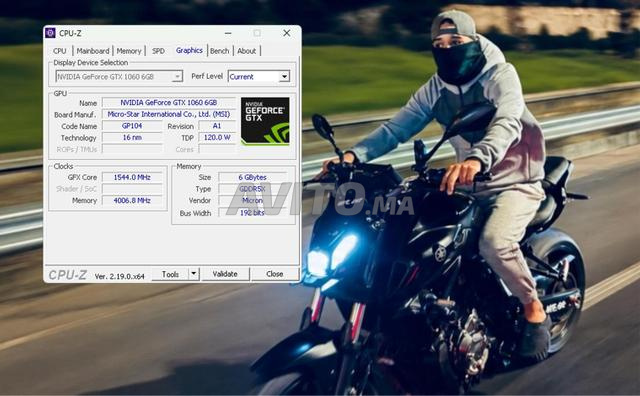The width and height of the screenshot is (640, 396).
Task: Select the Memory tab
Action: 129,51
